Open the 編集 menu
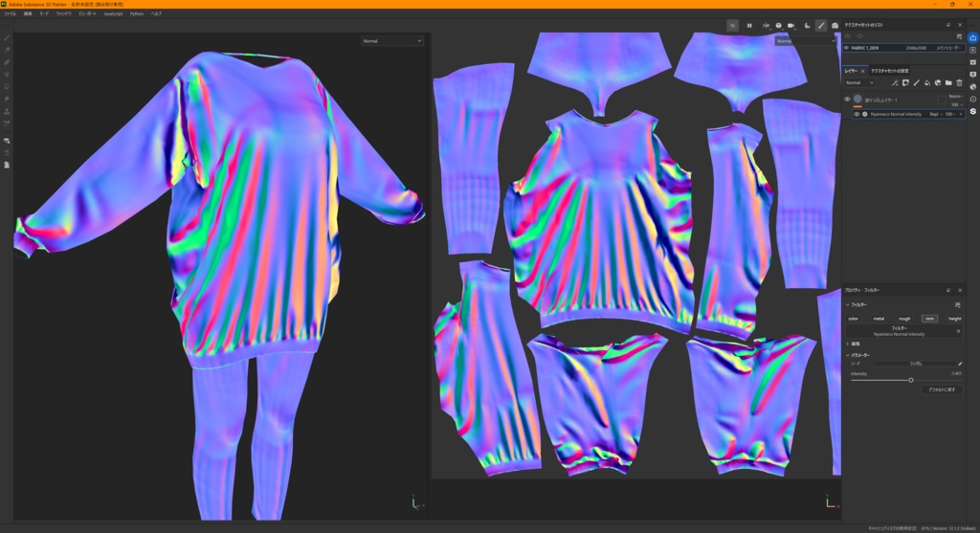980x533 pixels. click(28, 13)
